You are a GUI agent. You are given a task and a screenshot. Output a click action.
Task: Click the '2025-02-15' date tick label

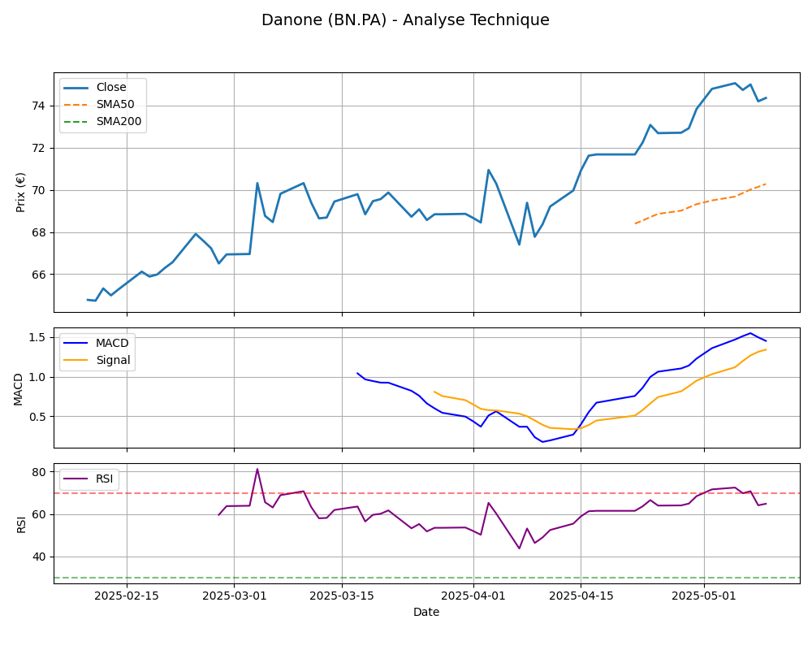(127, 596)
